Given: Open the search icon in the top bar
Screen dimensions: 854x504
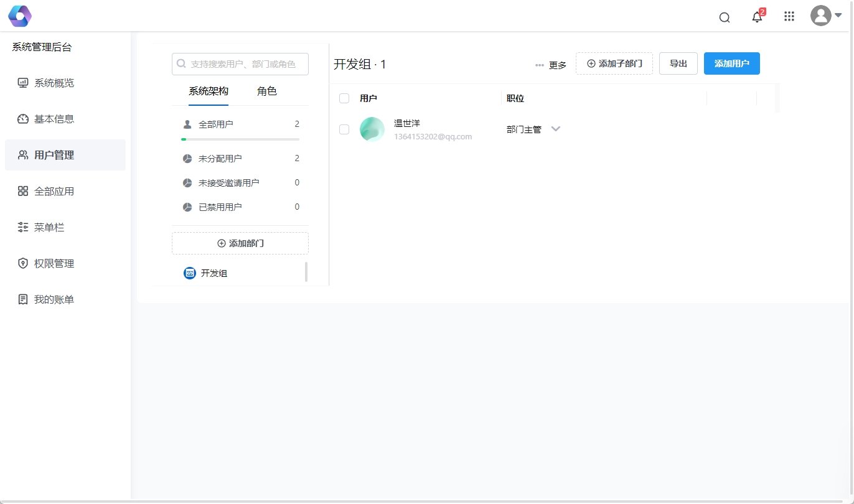Looking at the screenshot, I should tap(724, 17).
